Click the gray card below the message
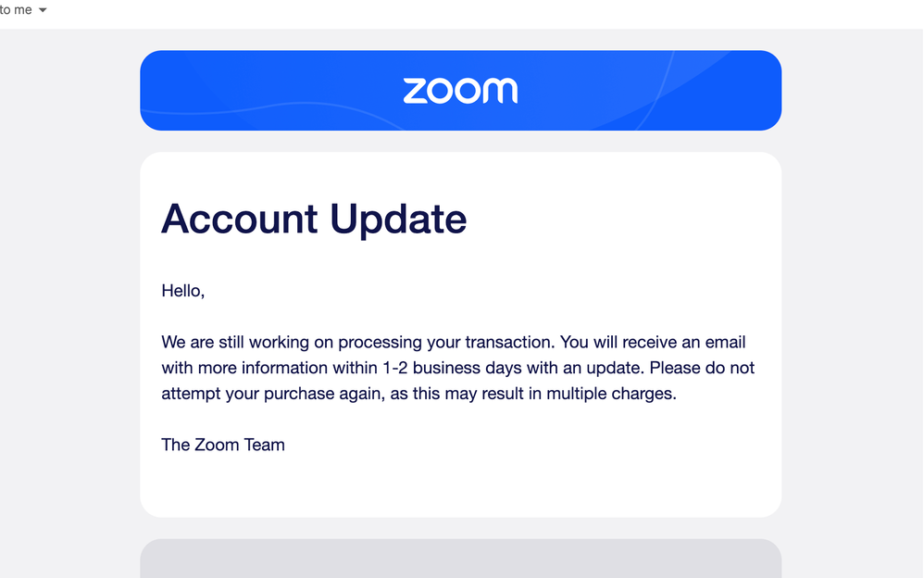Viewport: 924px width, 578px height. click(x=460, y=559)
